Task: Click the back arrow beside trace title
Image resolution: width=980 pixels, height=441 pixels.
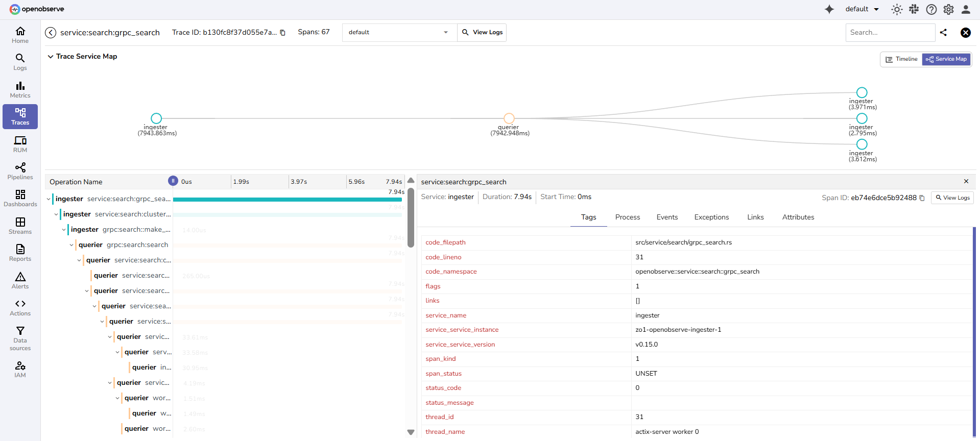Action: [x=51, y=33]
